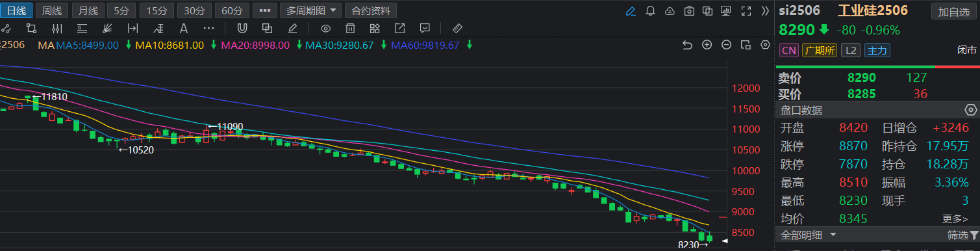Click the CN market tag

[788, 50]
